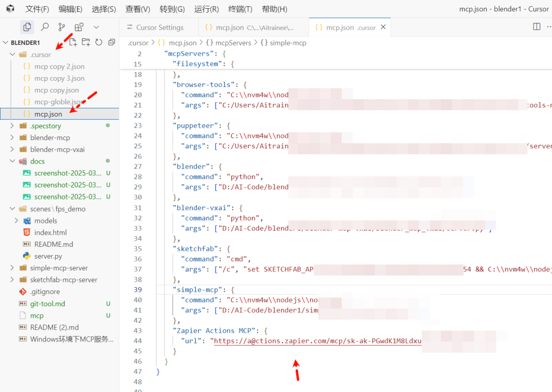The image size is (552, 392).
Task: Click the New File icon
Action: [73, 42]
